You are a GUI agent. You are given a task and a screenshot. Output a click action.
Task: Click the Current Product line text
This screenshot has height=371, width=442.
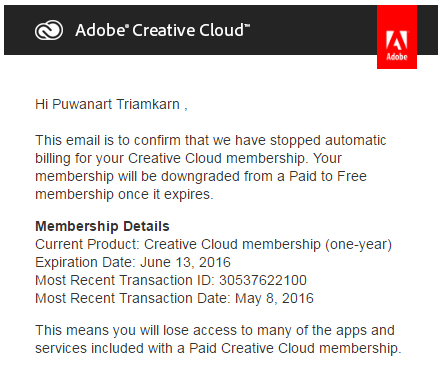pyautogui.click(x=213, y=244)
